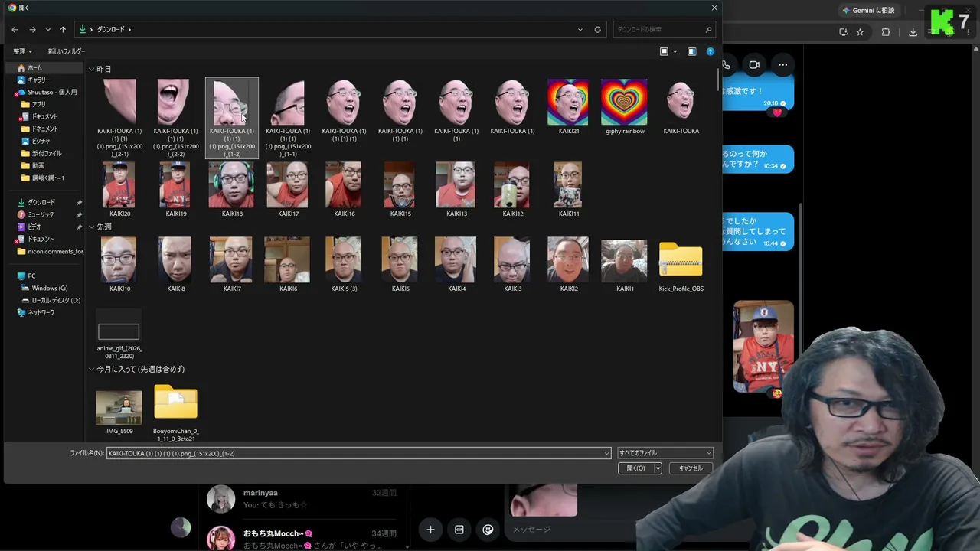Screen dimensions: 980x551
Task: Select the KAIKI21 rainbow image file
Action: [x=568, y=107]
